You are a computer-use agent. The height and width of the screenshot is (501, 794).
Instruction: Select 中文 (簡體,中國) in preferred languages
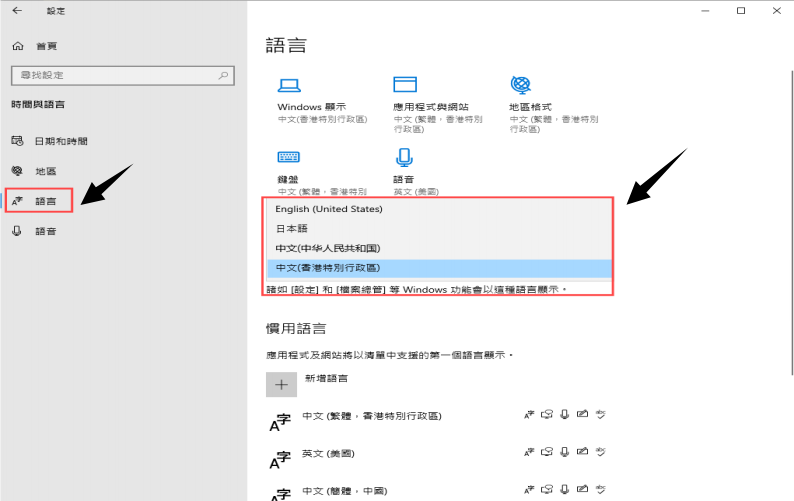click(x=344, y=491)
